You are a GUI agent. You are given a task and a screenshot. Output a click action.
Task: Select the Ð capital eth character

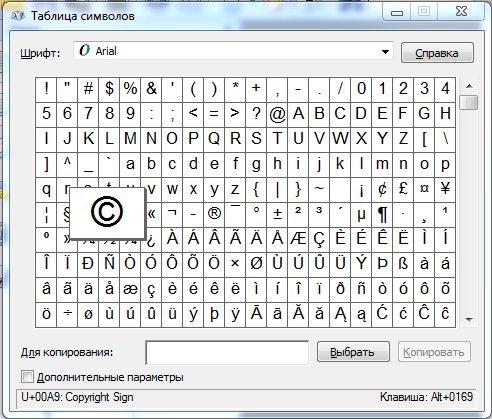click(x=88, y=264)
